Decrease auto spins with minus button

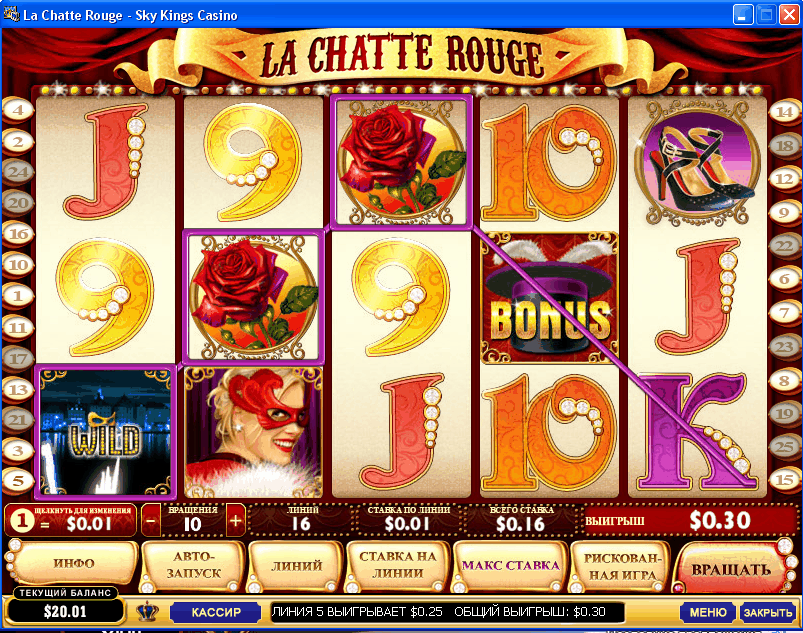coord(151,521)
